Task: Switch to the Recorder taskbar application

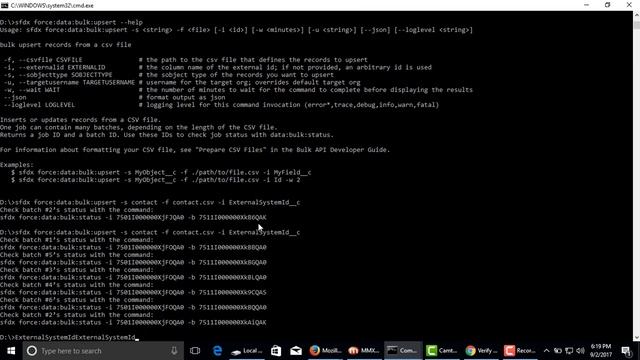Action: [x=520, y=351]
